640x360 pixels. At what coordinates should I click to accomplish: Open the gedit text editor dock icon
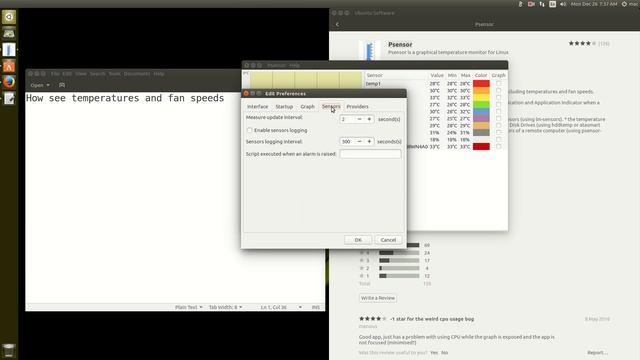pos(9,98)
